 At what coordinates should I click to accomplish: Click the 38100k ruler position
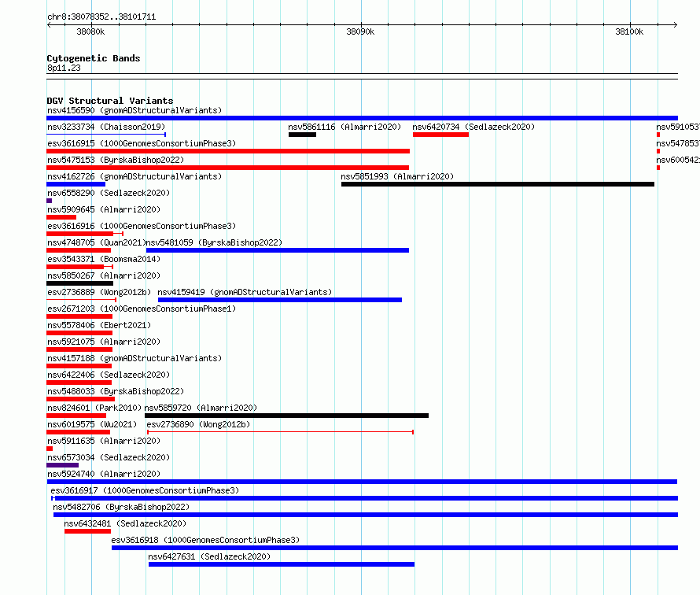(629, 31)
